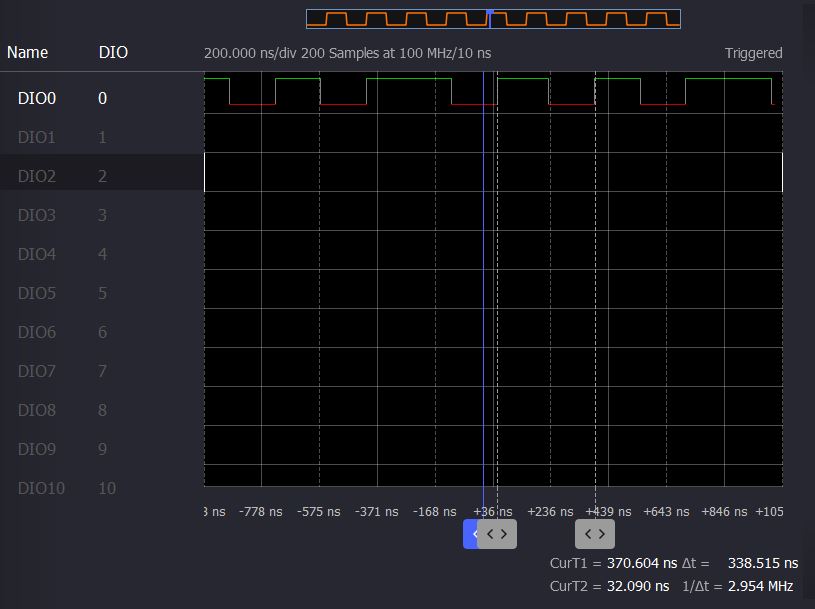
Task: Click the 200.000 ns/div sample info text
Action: coord(347,53)
